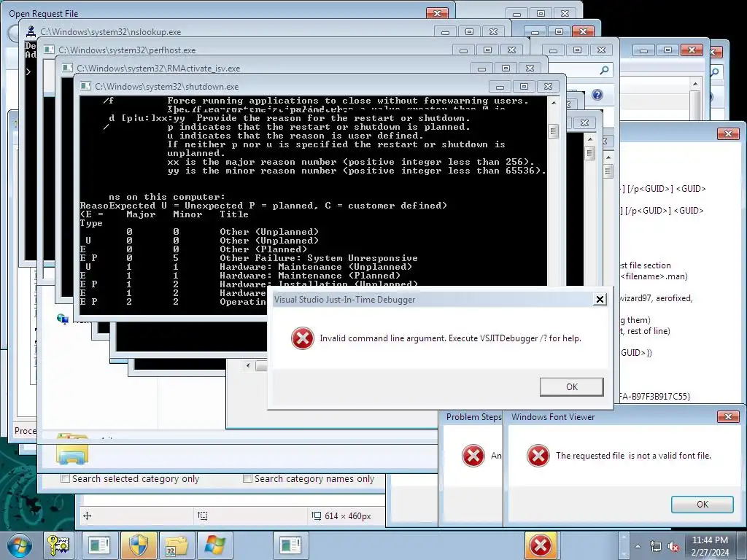747x560 pixels.
Task: Show hidden system tray icons
Action: [x=638, y=546]
